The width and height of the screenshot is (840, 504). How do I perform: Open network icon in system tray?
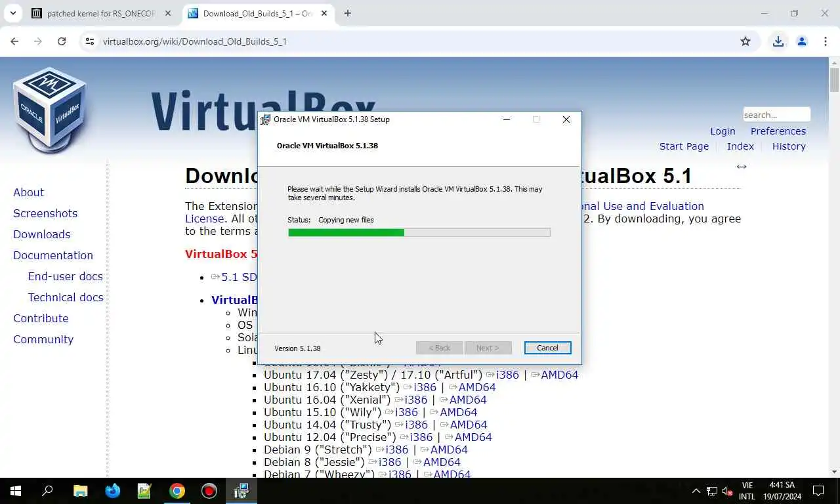pos(712,491)
